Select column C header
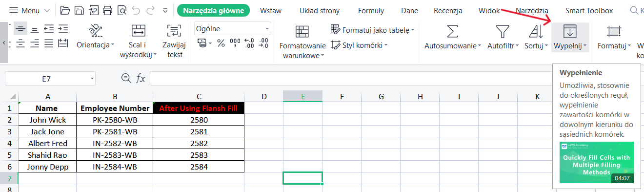This screenshot has height=192, width=644. [199, 96]
